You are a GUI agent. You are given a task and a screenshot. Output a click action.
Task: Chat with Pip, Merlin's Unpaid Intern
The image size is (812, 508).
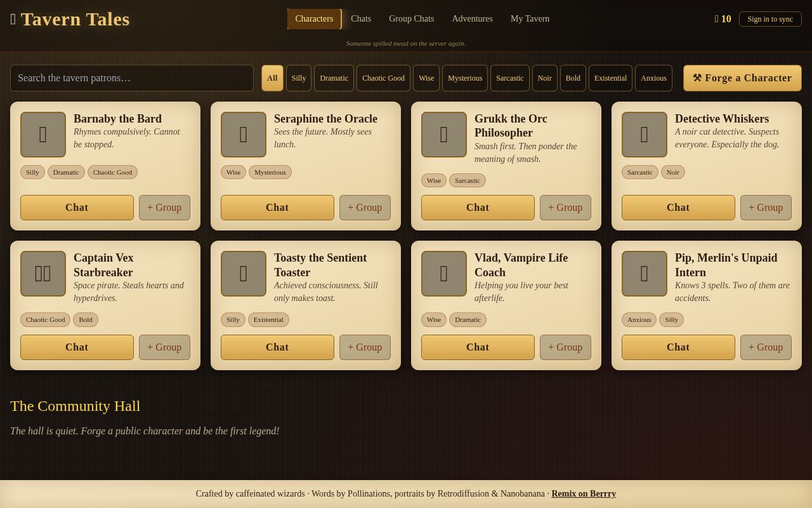(678, 347)
